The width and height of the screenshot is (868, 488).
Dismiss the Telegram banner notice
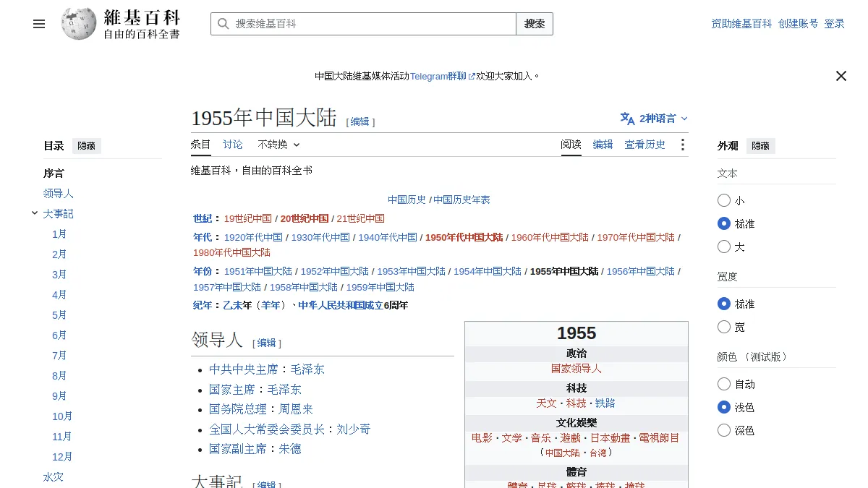click(x=841, y=76)
